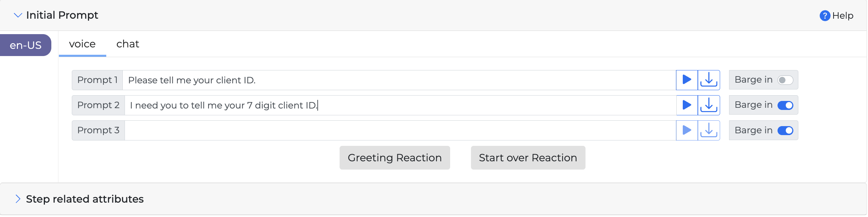The width and height of the screenshot is (868, 217).
Task: Open the Greeting Reaction settings
Action: tap(395, 158)
